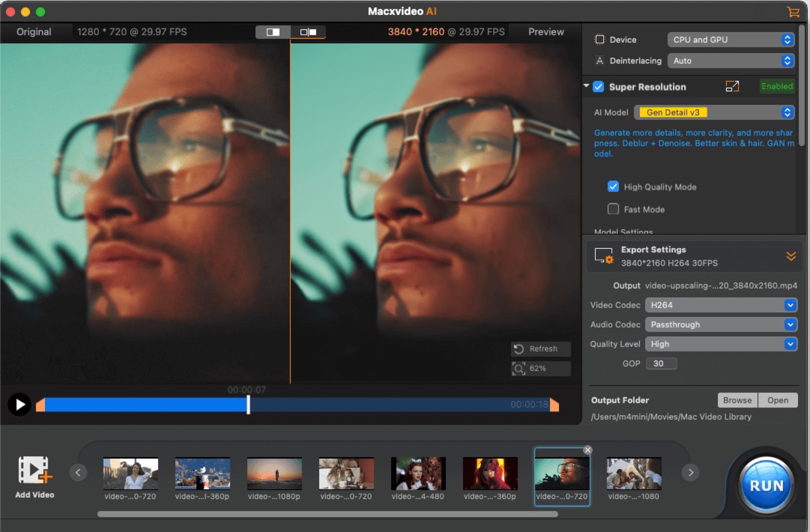Click the Browse button for Output Folder
The height and width of the screenshot is (532, 810).
pos(737,400)
